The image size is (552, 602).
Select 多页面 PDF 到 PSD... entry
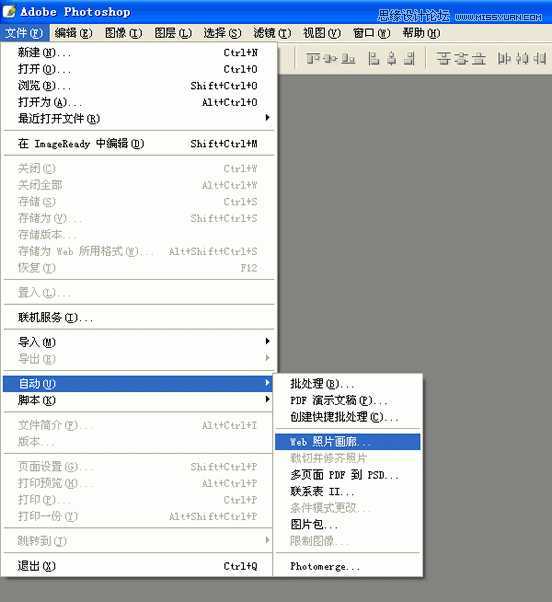(x=348, y=475)
